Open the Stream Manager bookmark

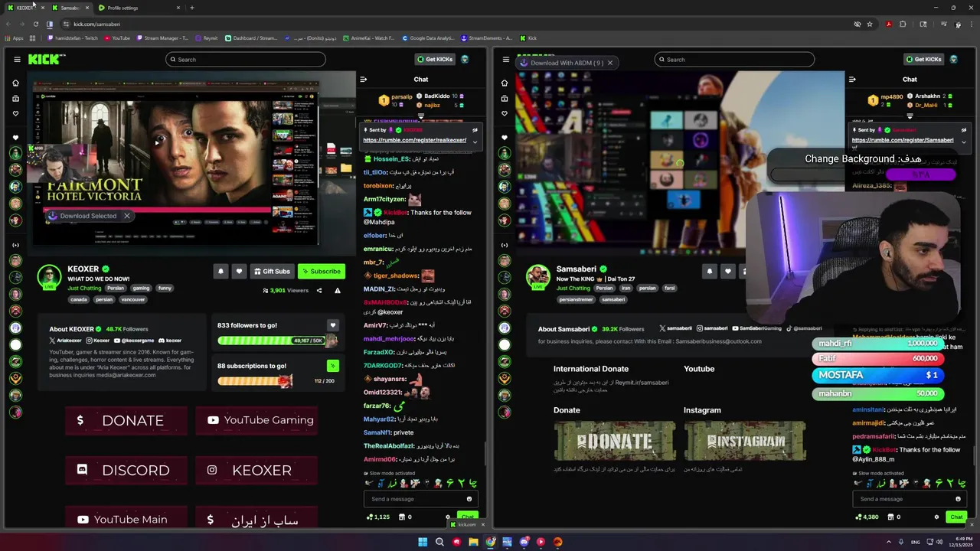point(162,37)
